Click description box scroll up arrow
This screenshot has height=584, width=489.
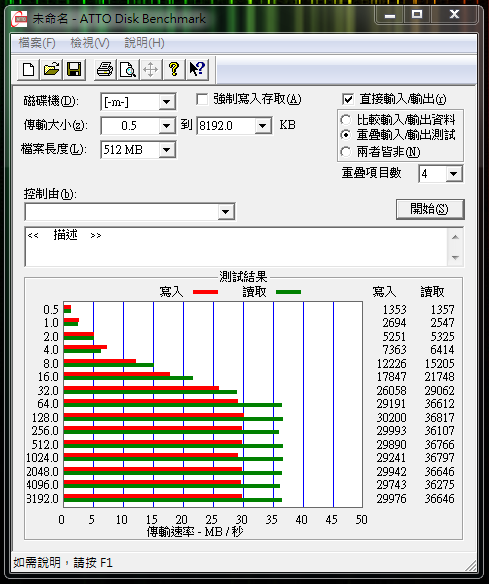(x=455, y=237)
